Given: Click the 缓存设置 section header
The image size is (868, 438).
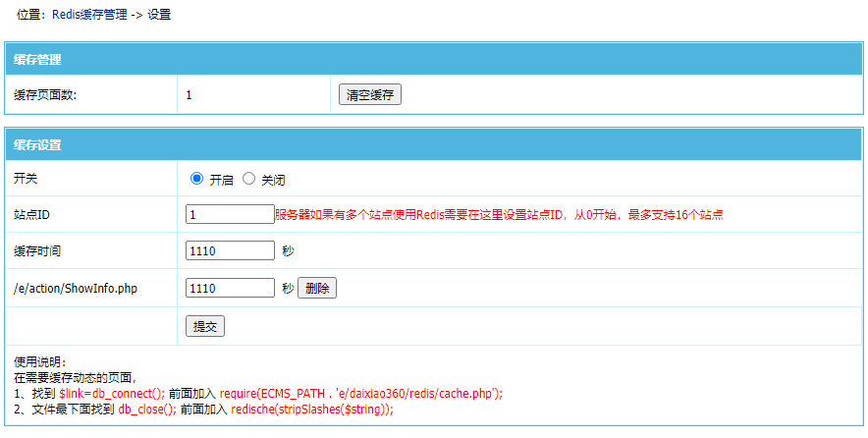Looking at the screenshot, I should tap(37, 144).
